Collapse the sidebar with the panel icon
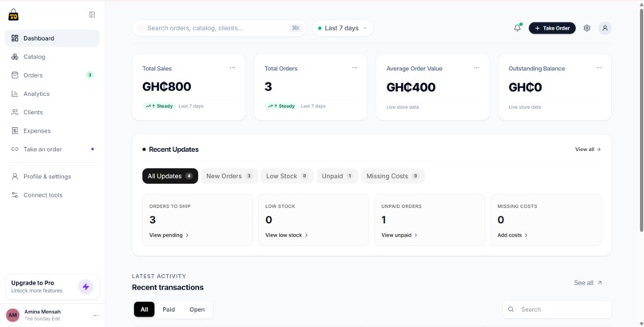 pos(92,14)
